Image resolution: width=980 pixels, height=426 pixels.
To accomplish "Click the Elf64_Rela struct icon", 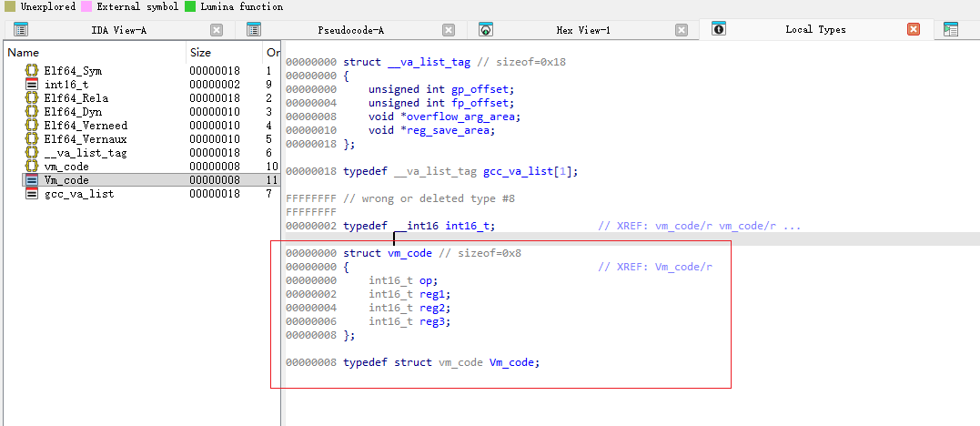I will point(31,98).
